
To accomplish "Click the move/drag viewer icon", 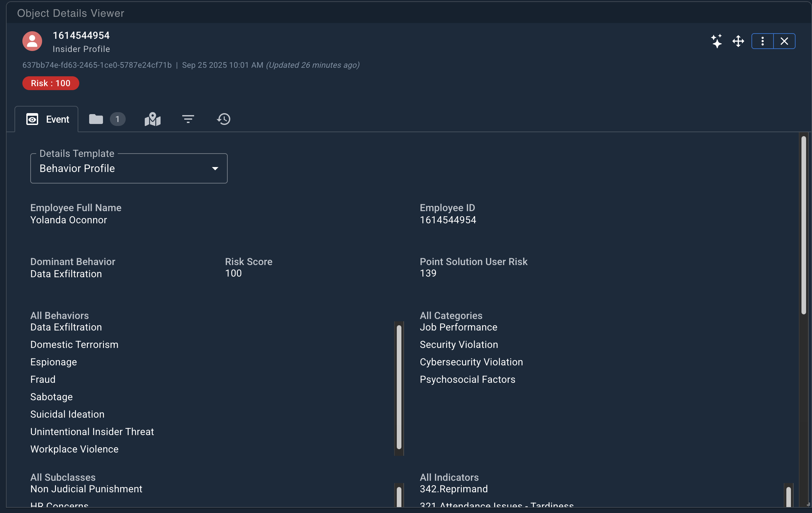I will (x=738, y=41).
